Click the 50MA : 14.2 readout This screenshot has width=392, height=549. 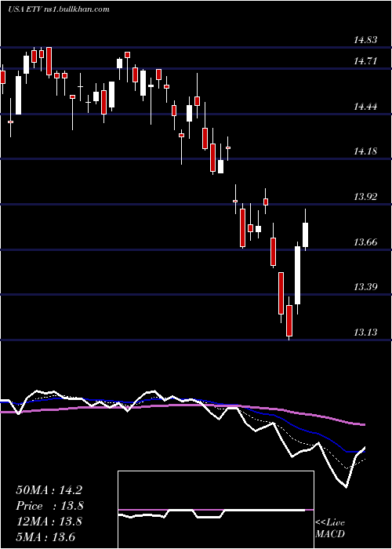pyautogui.click(x=49, y=490)
